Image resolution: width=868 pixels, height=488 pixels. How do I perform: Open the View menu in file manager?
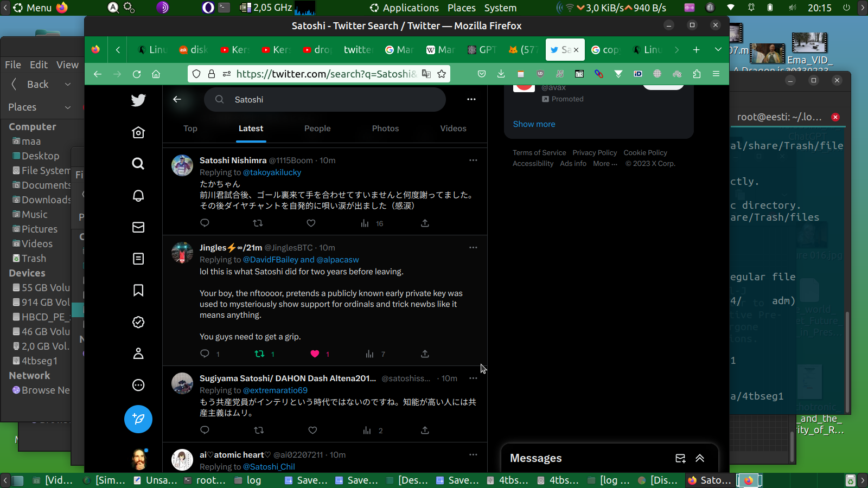[x=67, y=65]
